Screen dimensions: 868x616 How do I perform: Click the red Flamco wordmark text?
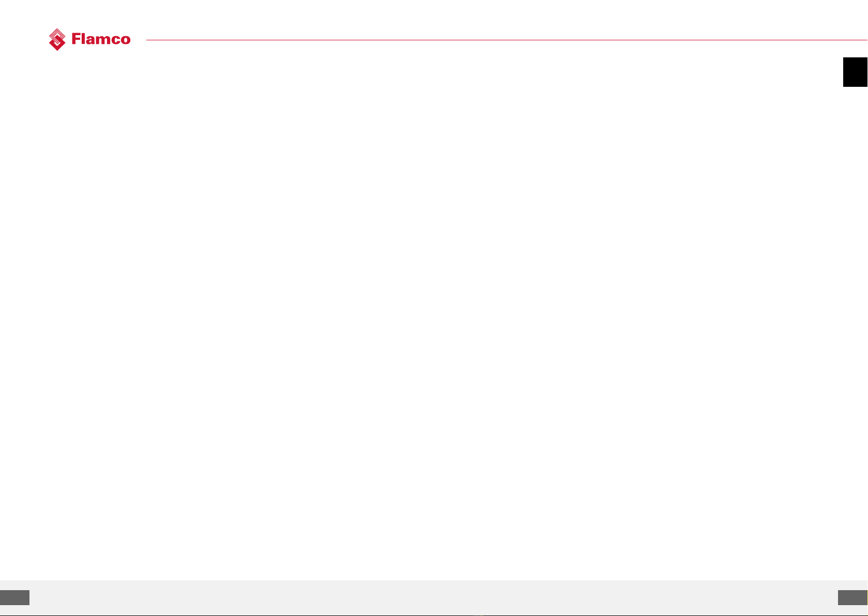click(101, 39)
